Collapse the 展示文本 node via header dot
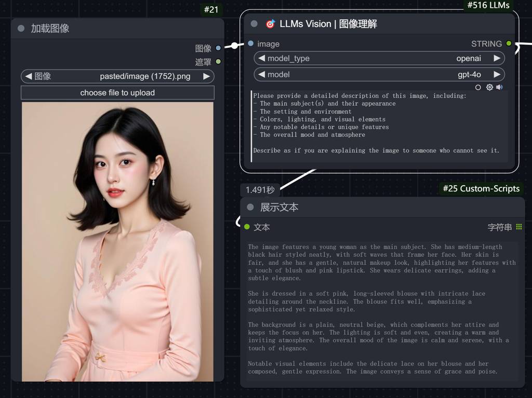Viewport: 532px width, 398px height. (250, 207)
